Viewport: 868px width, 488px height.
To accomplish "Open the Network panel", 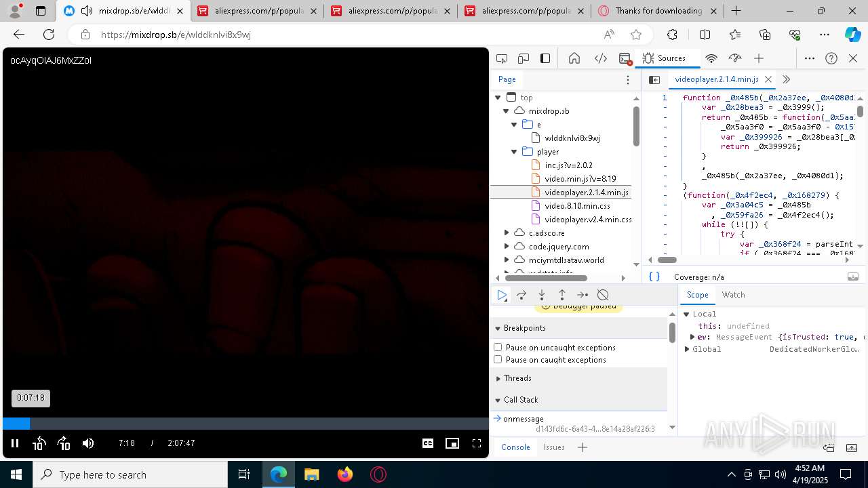I will pyautogui.click(x=711, y=58).
